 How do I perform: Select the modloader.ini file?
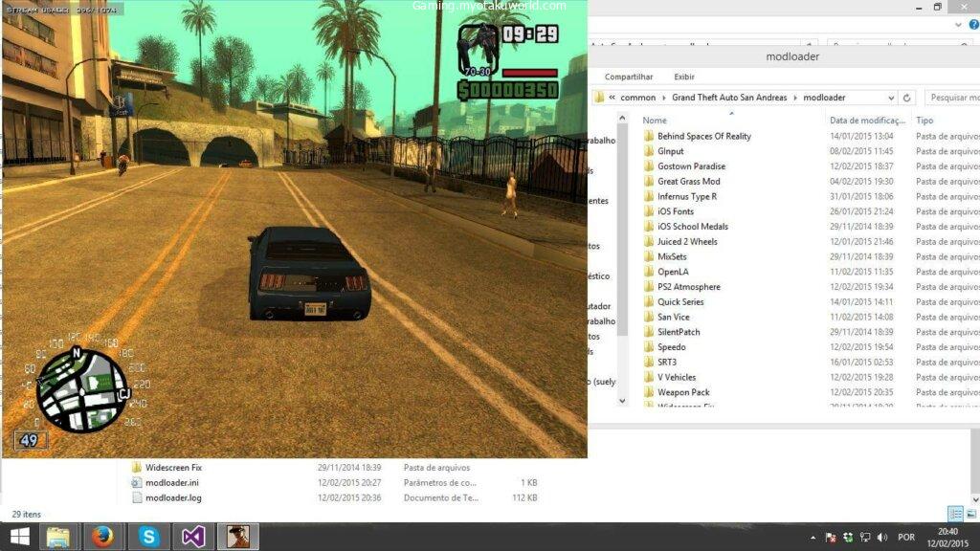pyautogui.click(x=171, y=482)
